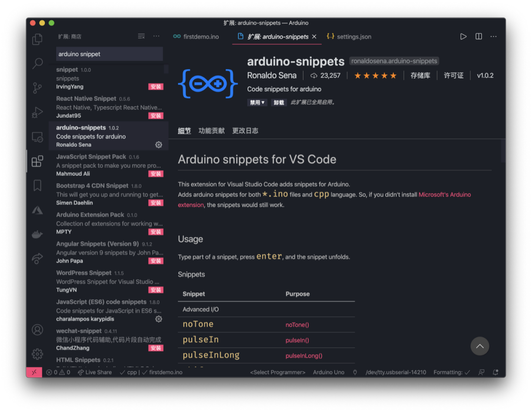532x412 pixels.
Task: Switch to settings.json tab
Action: (349, 36)
